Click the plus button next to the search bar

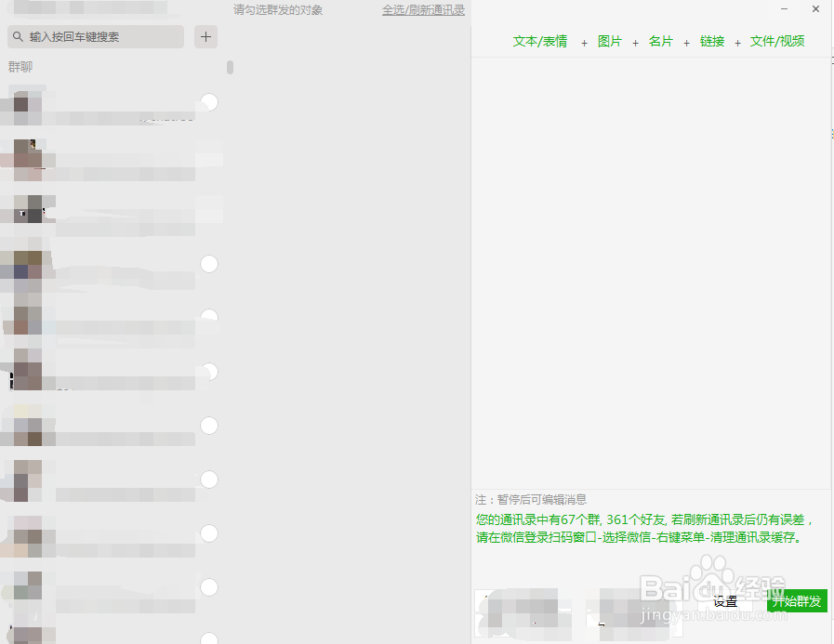tap(205, 36)
